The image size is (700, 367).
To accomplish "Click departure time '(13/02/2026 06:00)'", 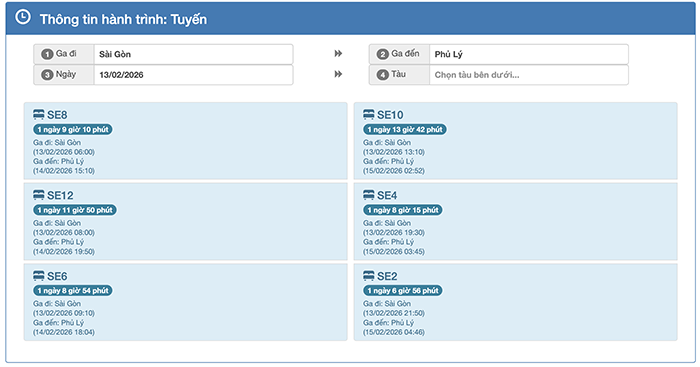I will [64, 152].
